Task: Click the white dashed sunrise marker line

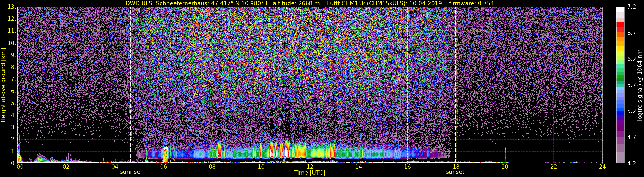Action: click(x=130, y=85)
